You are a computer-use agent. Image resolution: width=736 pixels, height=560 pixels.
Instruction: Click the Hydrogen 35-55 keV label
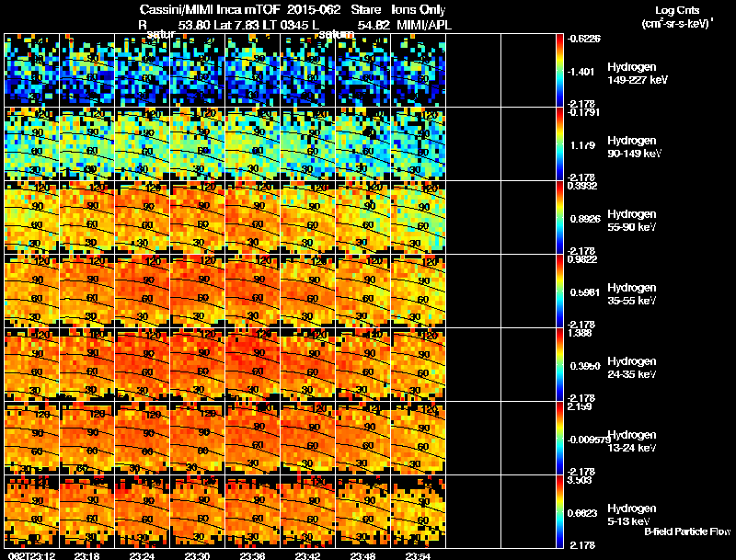pyautogui.click(x=632, y=294)
